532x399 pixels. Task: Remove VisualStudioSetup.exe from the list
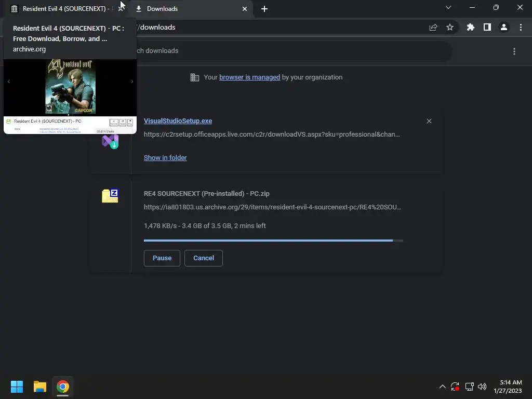pyautogui.click(x=429, y=121)
